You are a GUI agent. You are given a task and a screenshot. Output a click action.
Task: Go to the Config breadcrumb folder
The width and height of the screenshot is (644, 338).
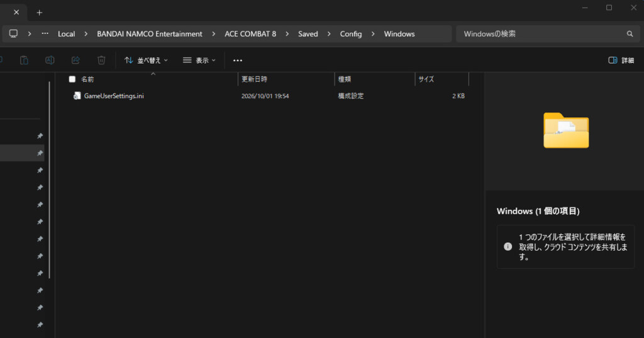pyautogui.click(x=351, y=34)
